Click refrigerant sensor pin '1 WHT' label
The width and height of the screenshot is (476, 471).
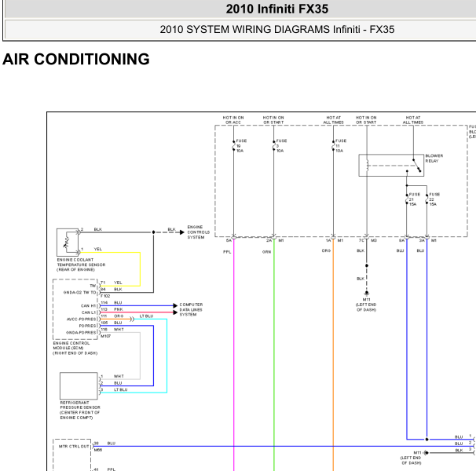pos(112,376)
